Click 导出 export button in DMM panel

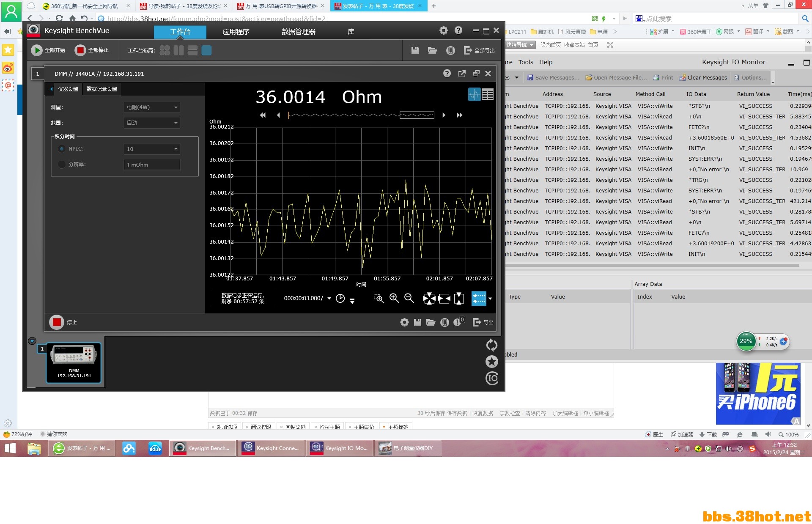tap(483, 322)
